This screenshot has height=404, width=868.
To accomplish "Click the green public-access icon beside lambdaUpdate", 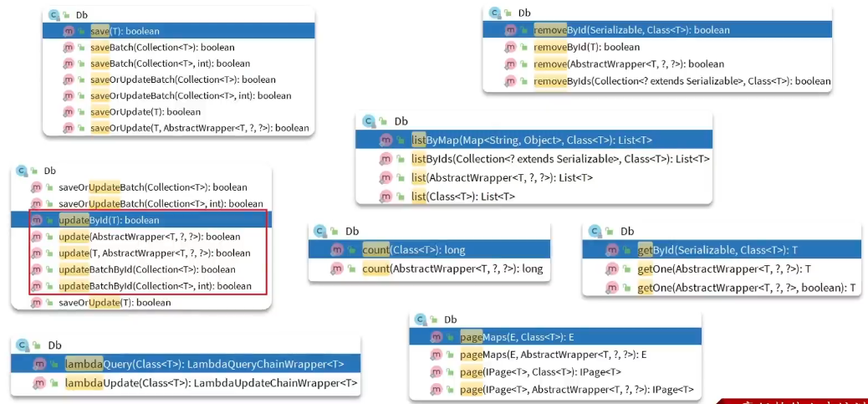I will [x=54, y=383].
